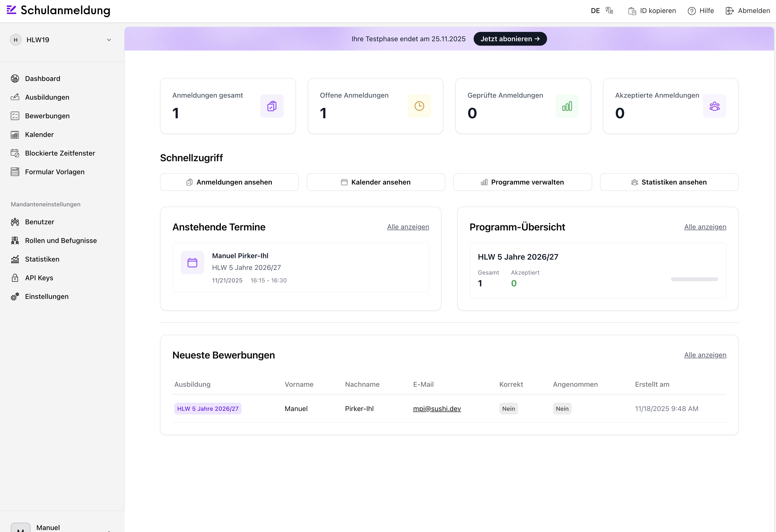Click people icon in Akzeptierte Anmeldungen card

click(x=714, y=106)
